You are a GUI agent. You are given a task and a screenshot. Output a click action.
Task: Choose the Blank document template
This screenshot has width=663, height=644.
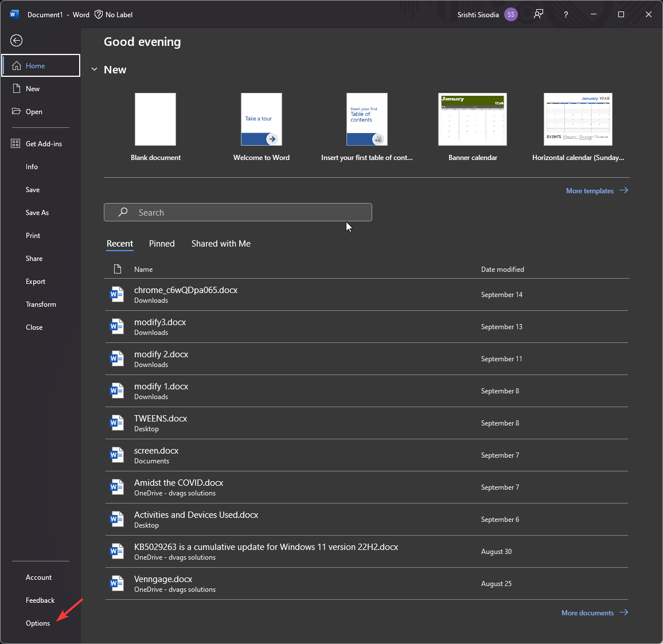coord(155,119)
